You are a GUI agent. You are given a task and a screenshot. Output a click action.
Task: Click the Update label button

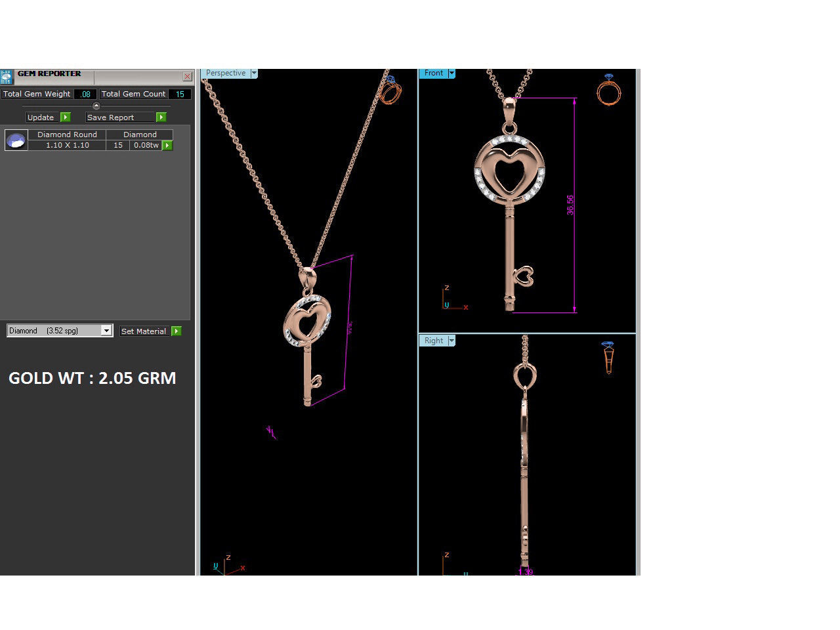[x=43, y=117]
